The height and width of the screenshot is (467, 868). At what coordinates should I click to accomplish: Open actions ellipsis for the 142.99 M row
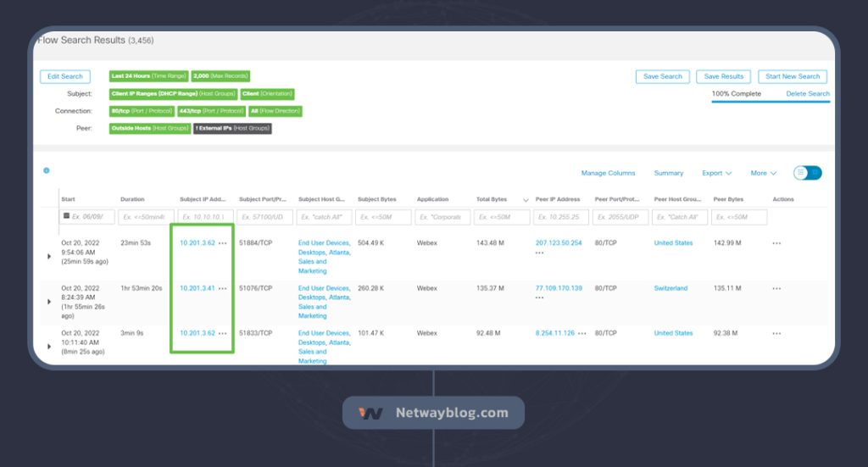[776, 243]
